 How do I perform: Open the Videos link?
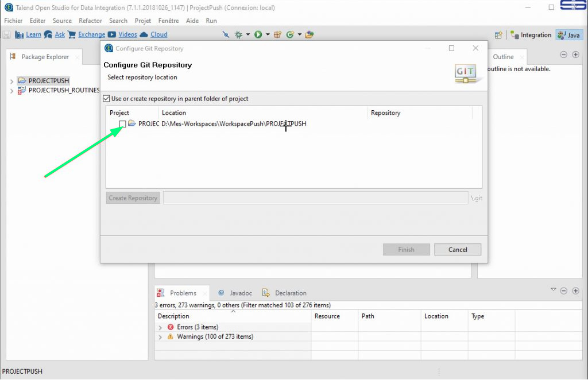(x=127, y=34)
